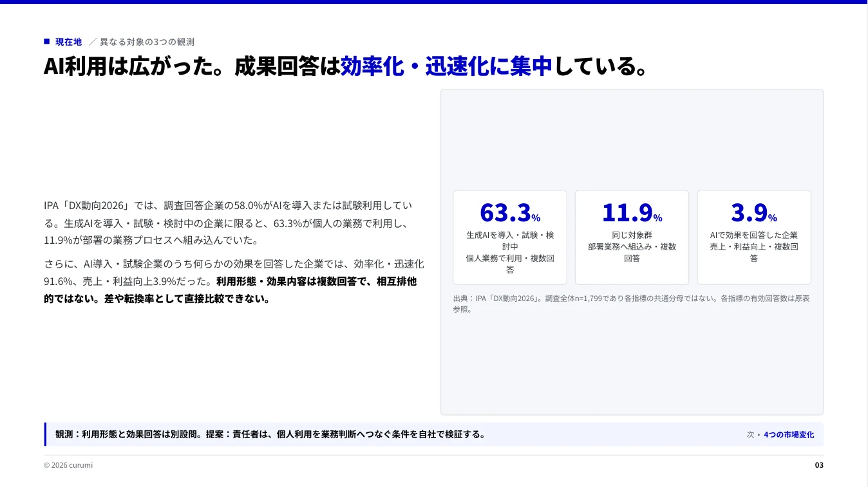Viewport: 868px width, 487px height.
Task: Click the caption '売上・利益向上・複数回答'
Action: click(754, 252)
